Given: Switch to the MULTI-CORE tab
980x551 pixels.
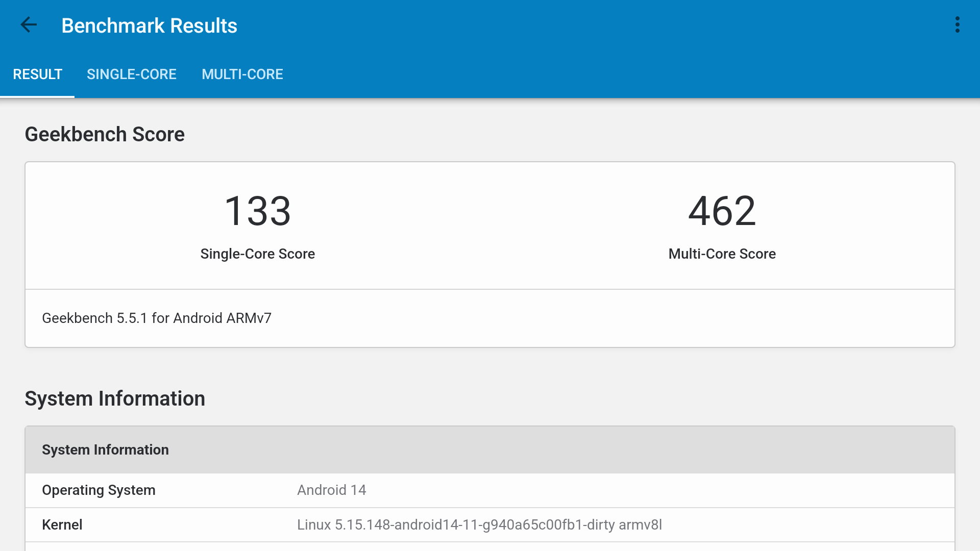Looking at the screenshot, I should [x=242, y=74].
